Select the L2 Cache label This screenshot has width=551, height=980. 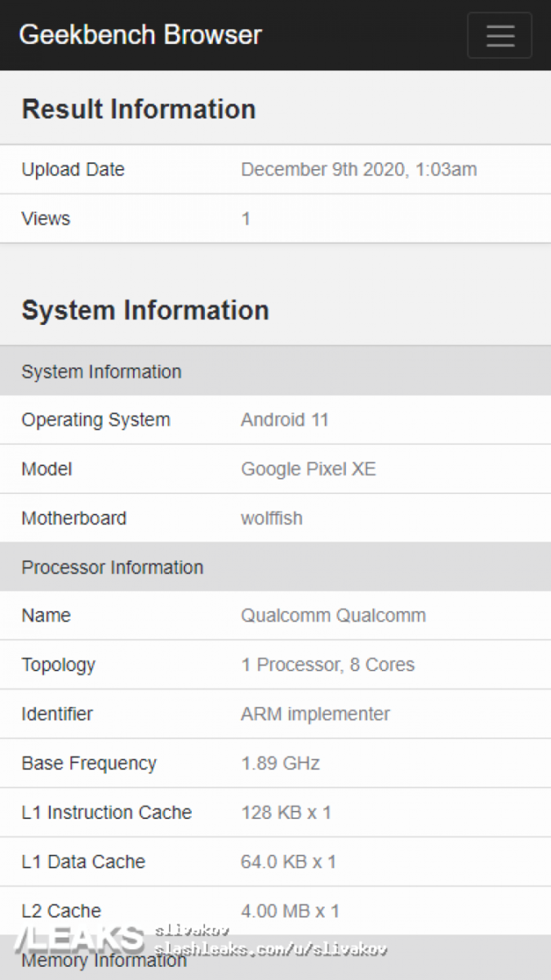(61, 911)
